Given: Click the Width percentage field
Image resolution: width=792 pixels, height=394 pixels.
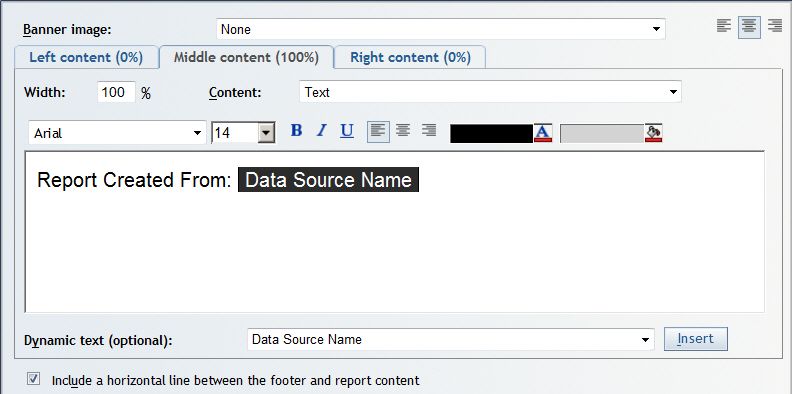Looking at the screenshot, I should point(116,92).
